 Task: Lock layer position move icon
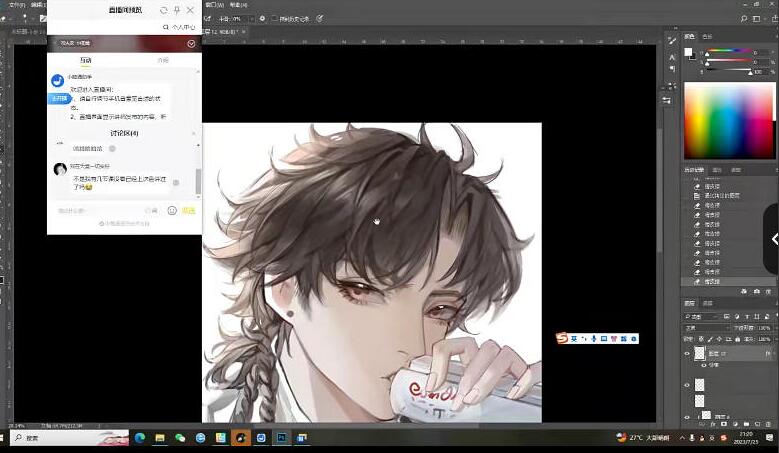point(719,339)
